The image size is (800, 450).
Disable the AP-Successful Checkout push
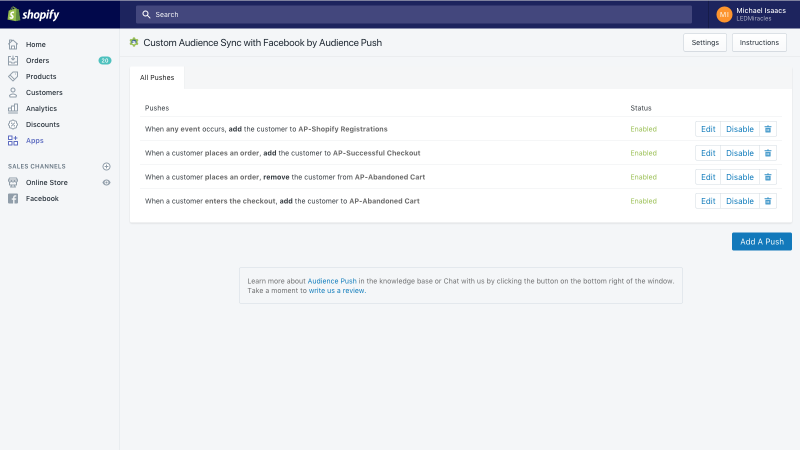pyautogui.click(x=740, y=153)
